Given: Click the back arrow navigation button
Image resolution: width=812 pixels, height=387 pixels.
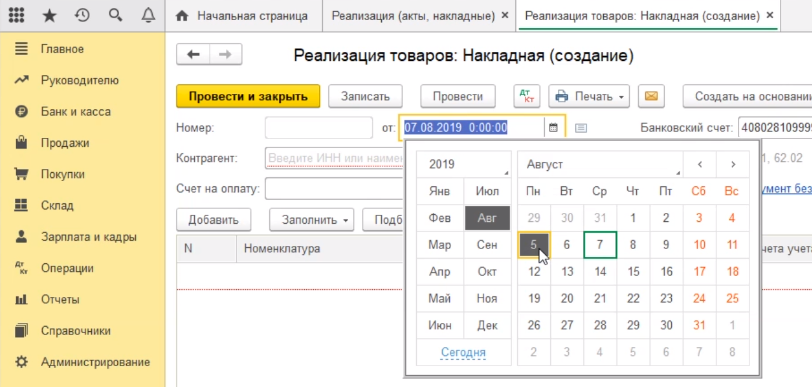Looking at the screenshot, I should click(193, 54).
